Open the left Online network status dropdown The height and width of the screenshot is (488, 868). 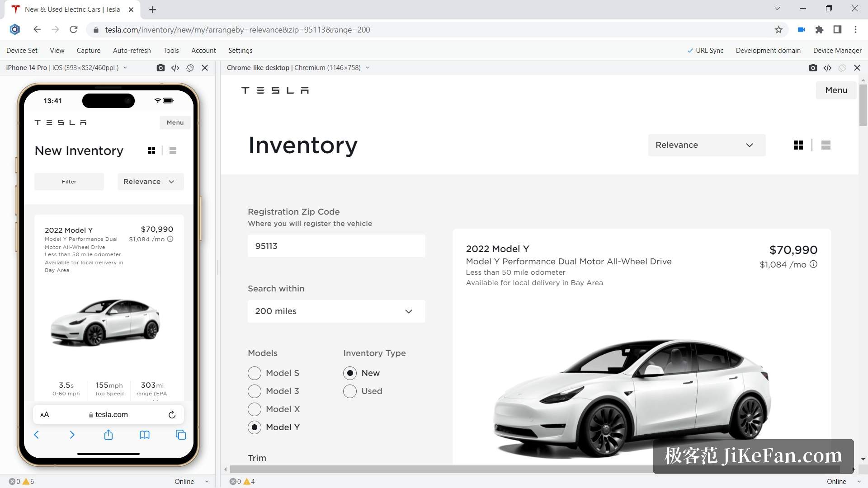tap(192, 482)
